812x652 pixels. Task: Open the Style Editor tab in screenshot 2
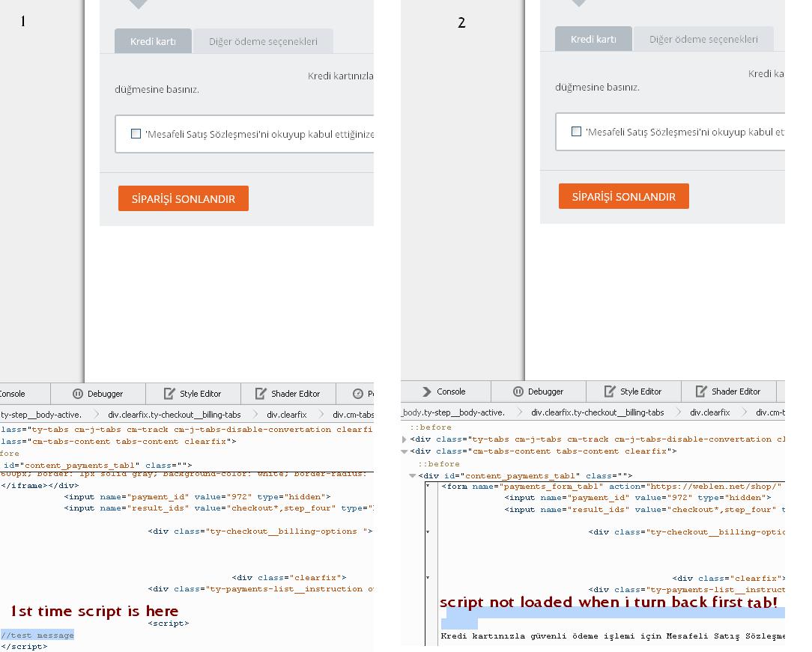coord(633,391)
